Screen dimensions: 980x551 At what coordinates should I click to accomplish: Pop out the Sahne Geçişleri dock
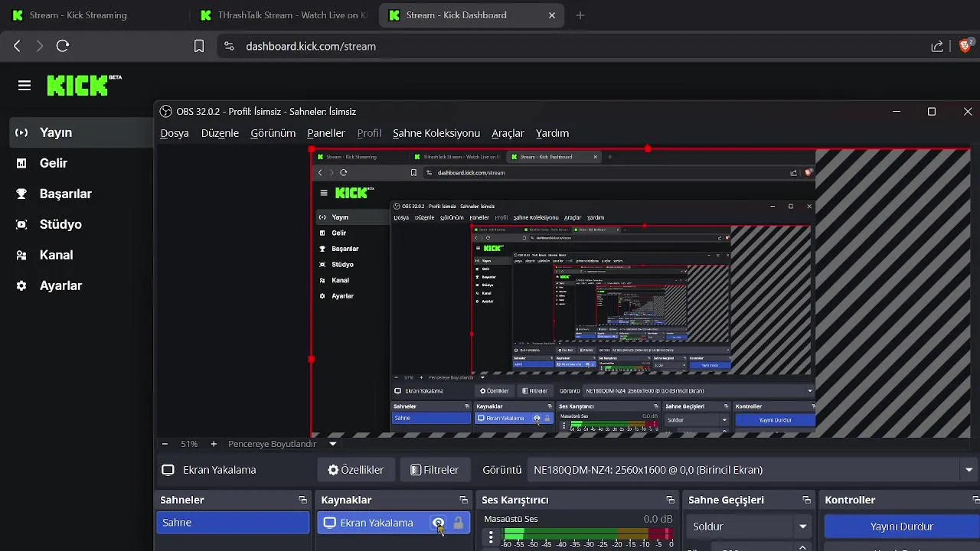click(806, 500)
